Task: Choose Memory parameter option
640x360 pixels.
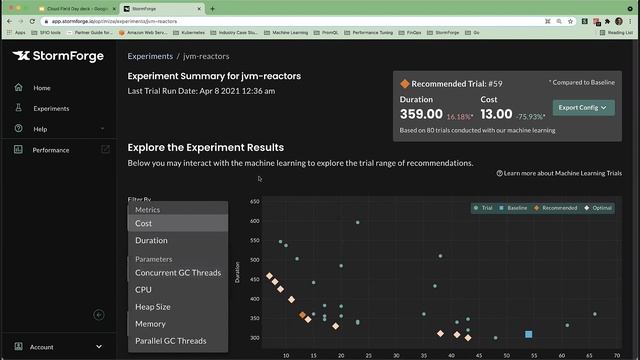Action: 178,324
